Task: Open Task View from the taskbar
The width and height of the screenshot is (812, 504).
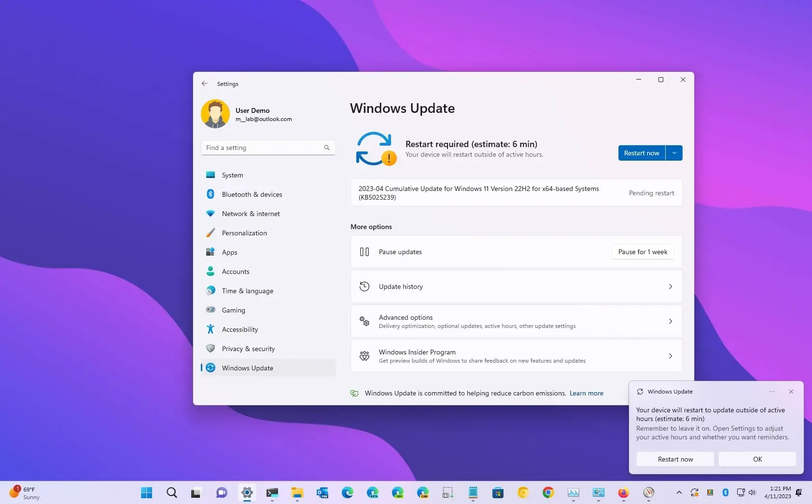Action: pyautogui.click(x=196, y=492)
